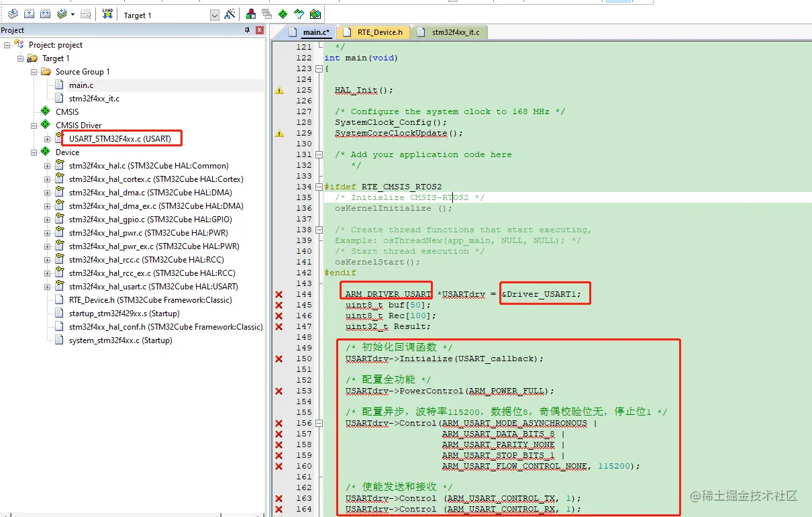This screenshot has width=812, height=517.
Task: Click the warning marker on line 129
Action: pyautogui.click(x=279, y=133)
